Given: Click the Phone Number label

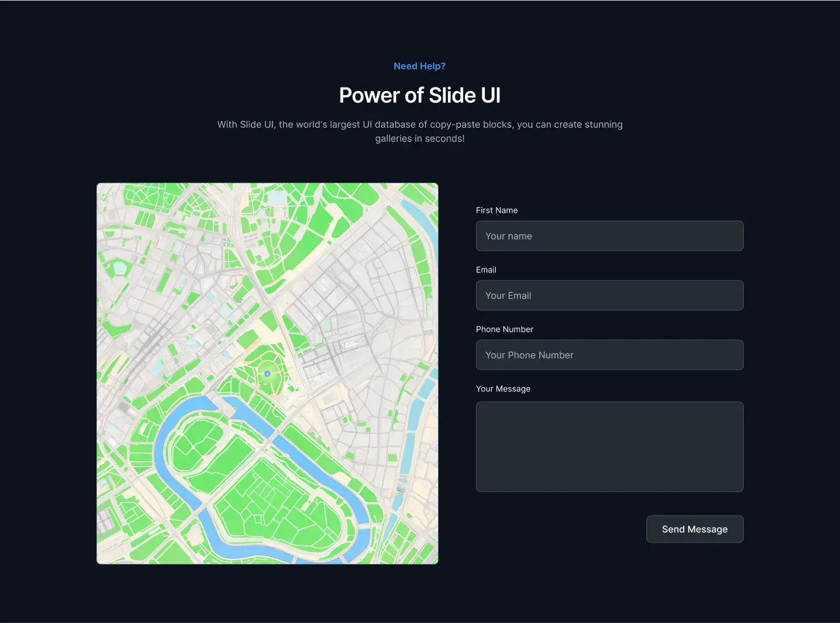Looking at the screenshot, I should click(505, 329).
